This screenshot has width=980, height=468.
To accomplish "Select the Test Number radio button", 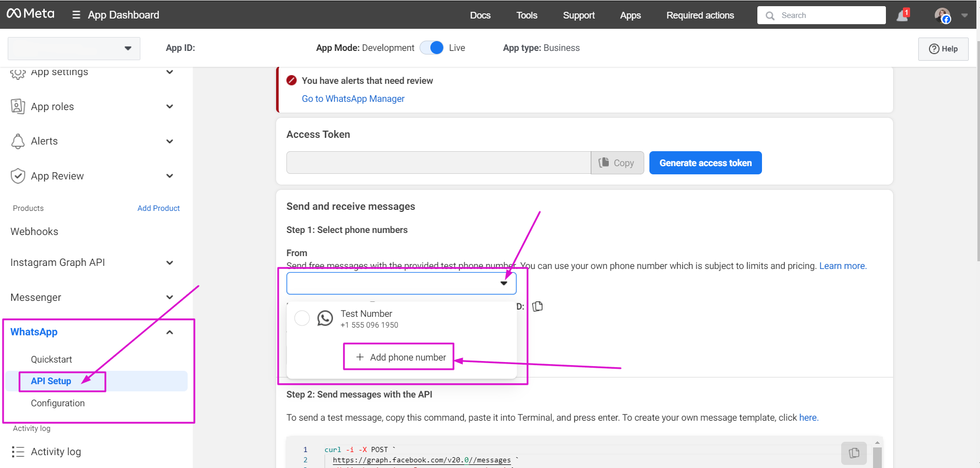I will [x=302, y=318].
